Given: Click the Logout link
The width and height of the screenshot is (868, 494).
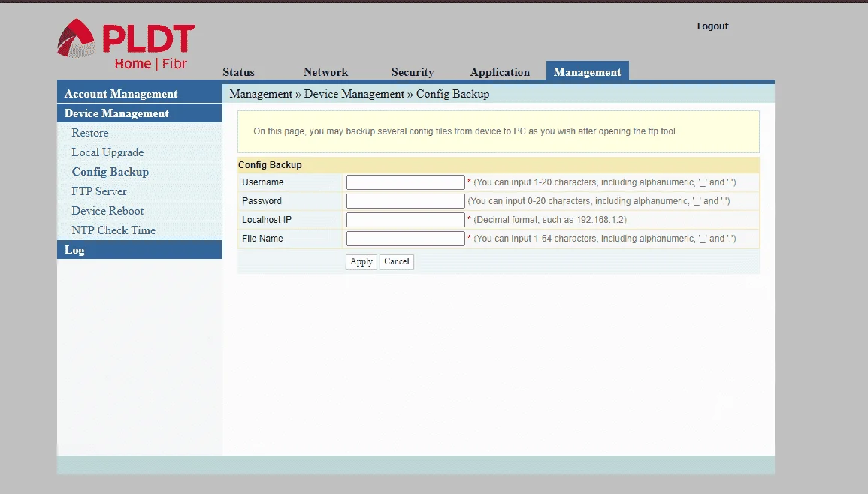Looking at the screenshot, I should (x=712, y=26).
